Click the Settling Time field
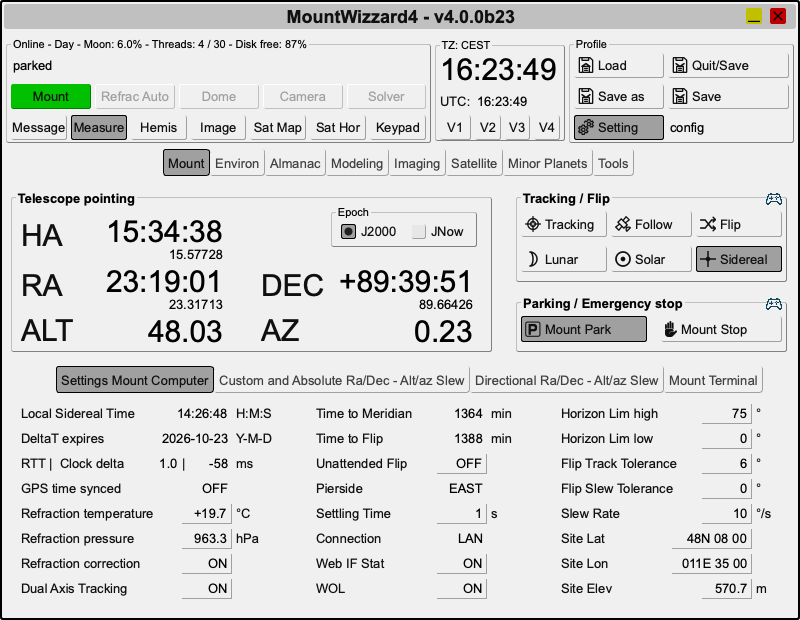This screenshot has height=620, width=800. [x=461, y=513]
